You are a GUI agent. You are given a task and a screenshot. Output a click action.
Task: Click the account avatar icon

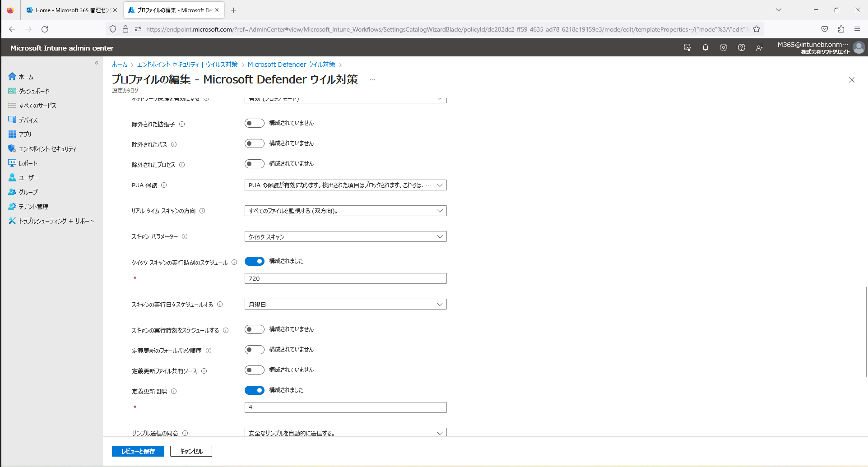(859, 47)
